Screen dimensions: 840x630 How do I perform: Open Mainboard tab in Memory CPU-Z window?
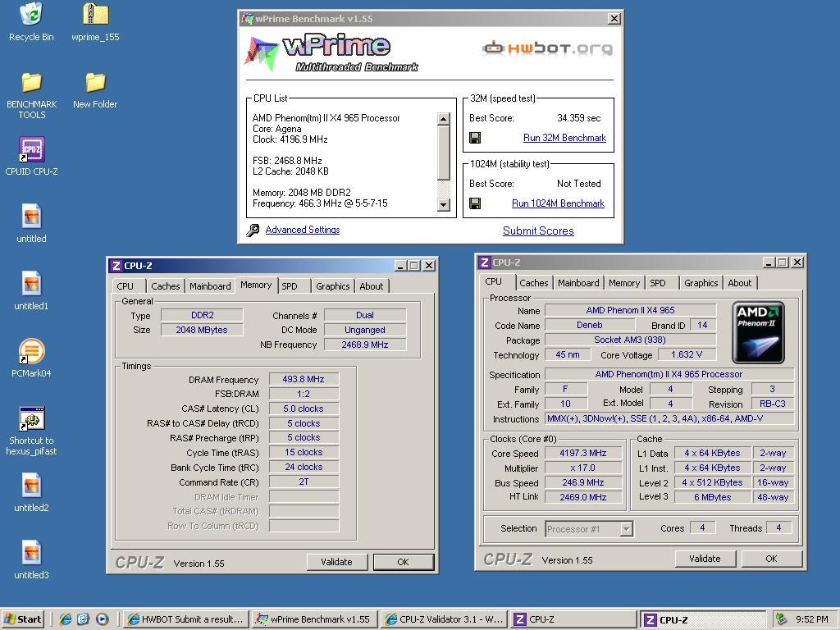210,286
